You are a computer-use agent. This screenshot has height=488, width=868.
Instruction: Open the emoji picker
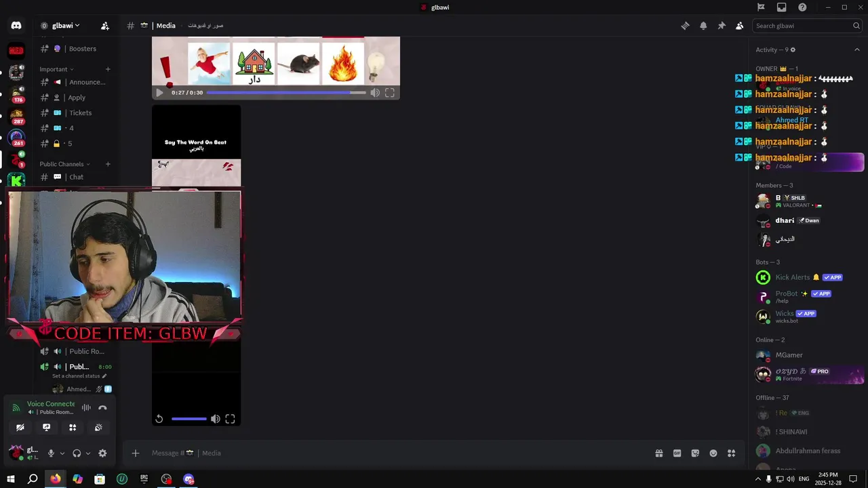tap(713, 453)
